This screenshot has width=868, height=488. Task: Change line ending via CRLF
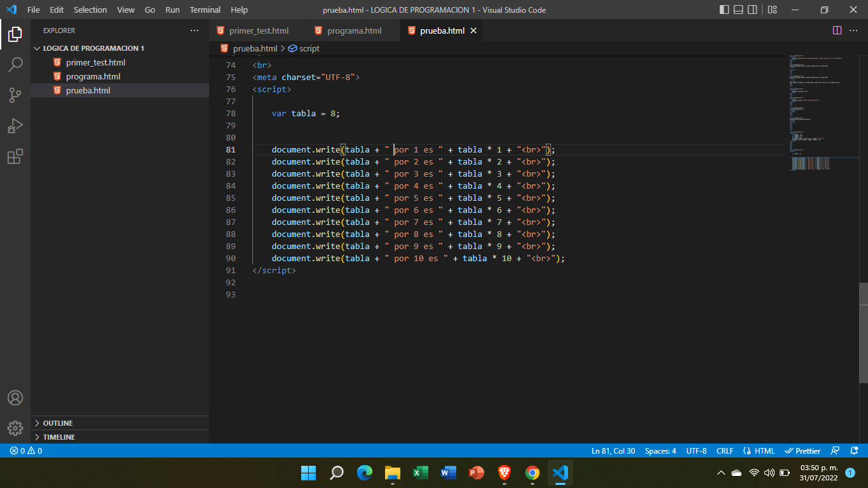point(725,451)
